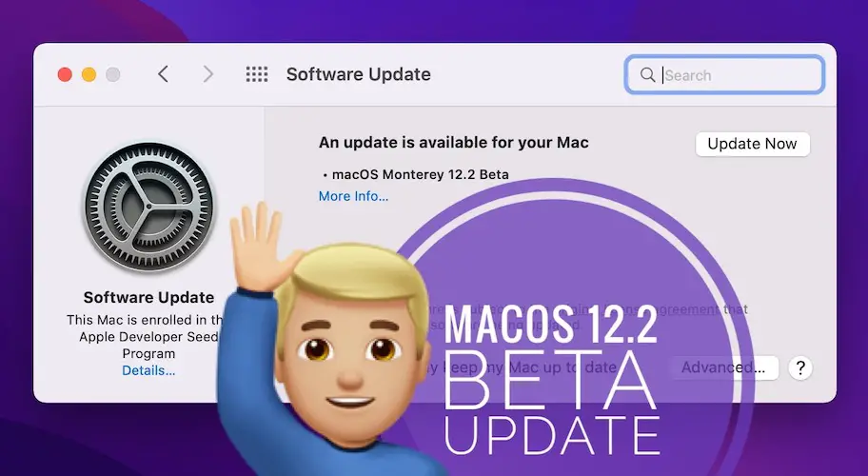
Task: Go back with the left chevron arrow
Action: (x=164, y=74)
